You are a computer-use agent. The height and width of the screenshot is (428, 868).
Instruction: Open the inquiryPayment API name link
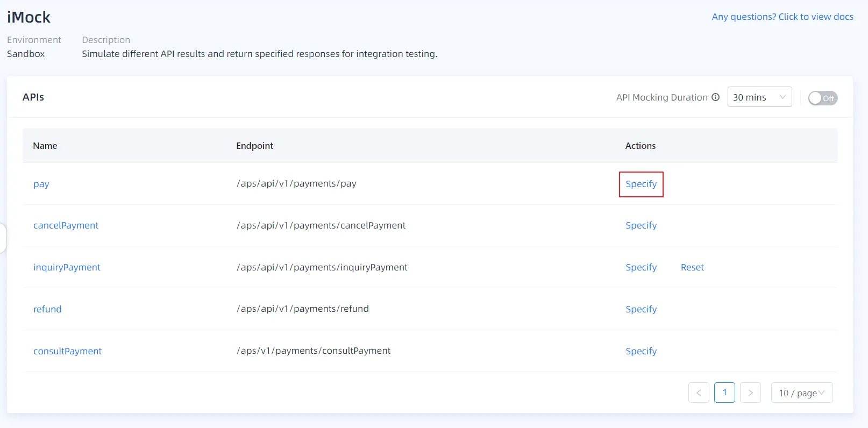click(x=67, y=267)
